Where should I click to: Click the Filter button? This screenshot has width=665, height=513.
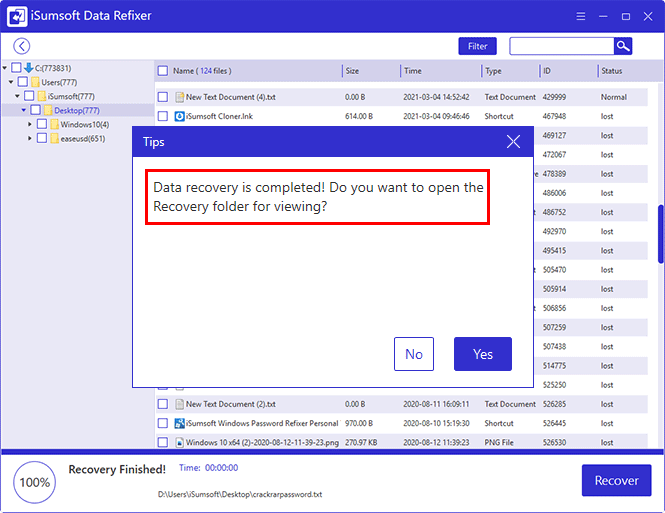click(478, 46)
